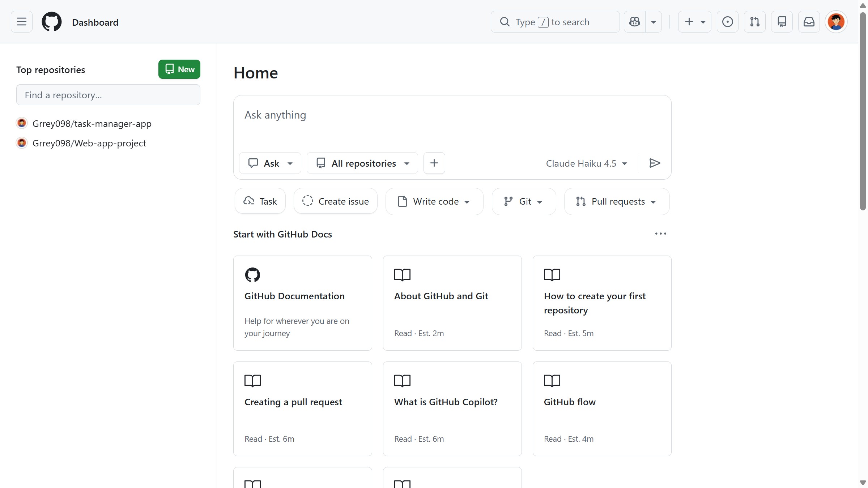
Task: Expand the Copilot dropdown arrow in header
Action: tap(654, 22)
